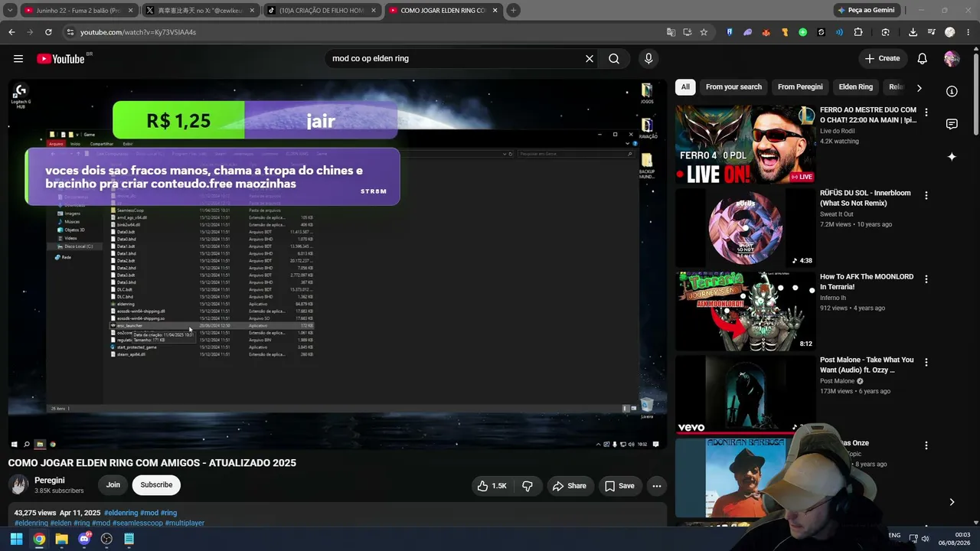Open File Explorer from the taskbar
The image size is (980, 551).
point(61,539)
